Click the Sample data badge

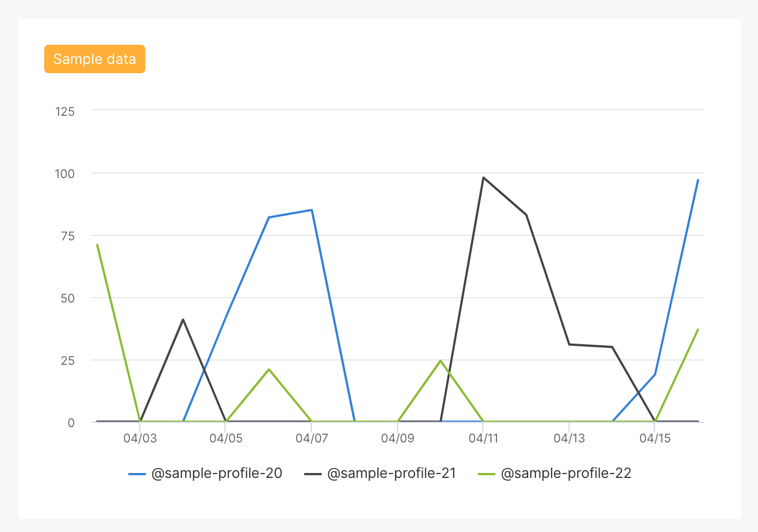tap(94, 58)
